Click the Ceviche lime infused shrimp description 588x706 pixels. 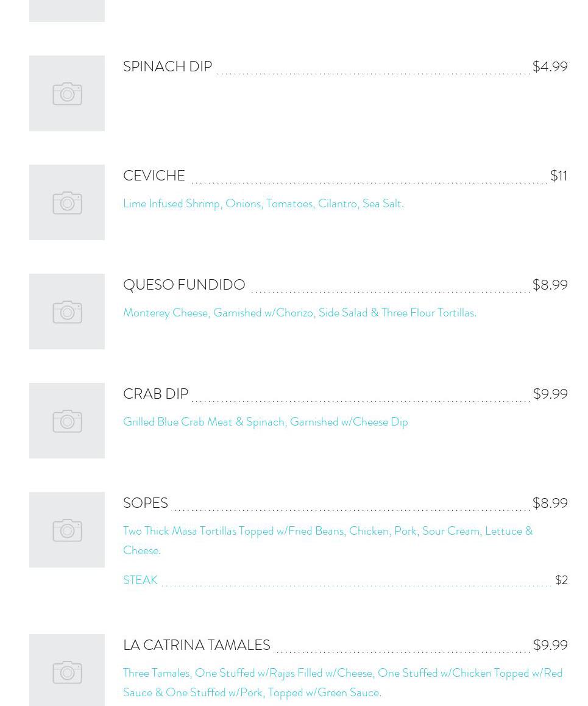tap(263, 204)
